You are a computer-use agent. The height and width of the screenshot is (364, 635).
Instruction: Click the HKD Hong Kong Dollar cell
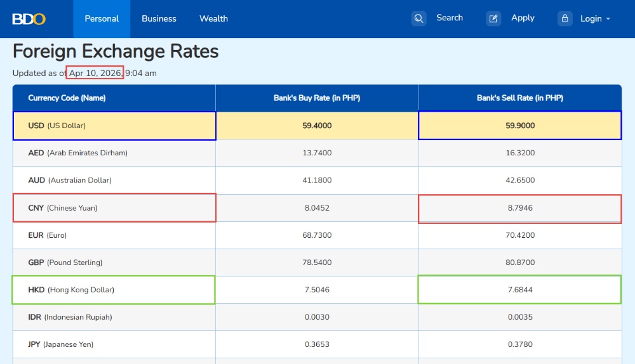114,290
